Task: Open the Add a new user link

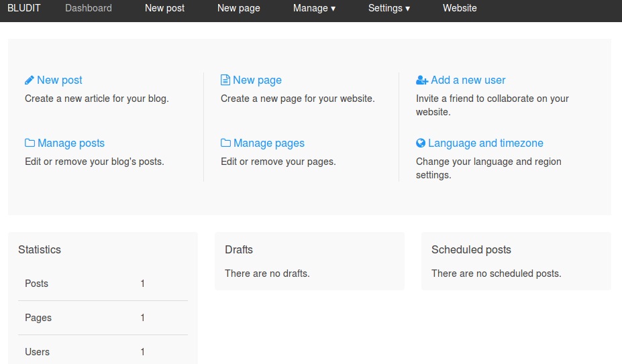Action: coord(468,80)
